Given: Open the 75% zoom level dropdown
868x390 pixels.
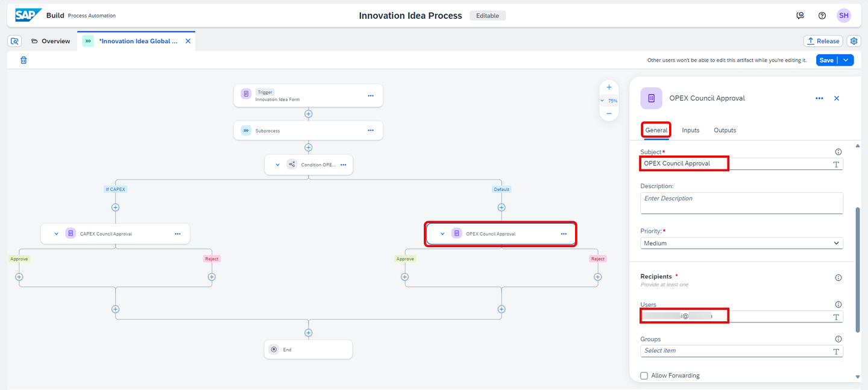Looking at the screenshot, I should point(609,101).
